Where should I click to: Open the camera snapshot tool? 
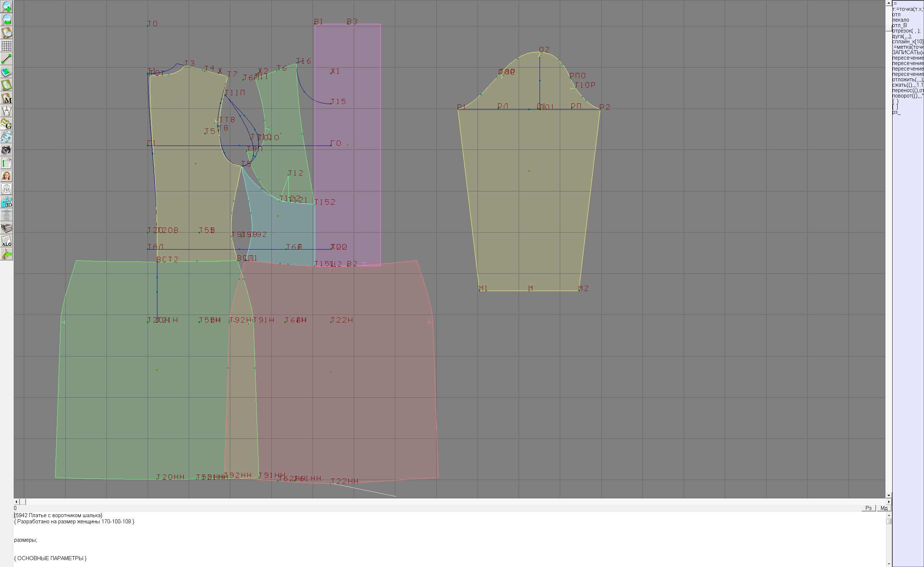click(x=7, y=150)
